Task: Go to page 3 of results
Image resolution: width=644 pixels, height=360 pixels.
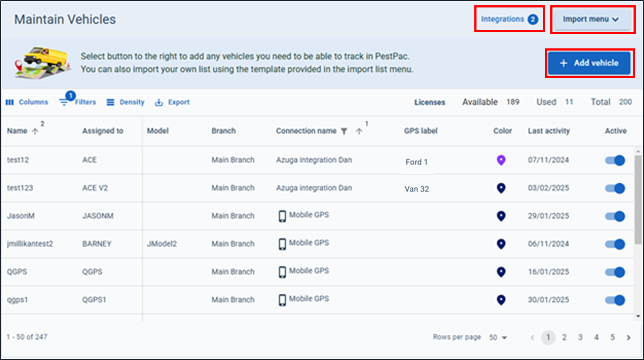Action: [x=580, y=337]
